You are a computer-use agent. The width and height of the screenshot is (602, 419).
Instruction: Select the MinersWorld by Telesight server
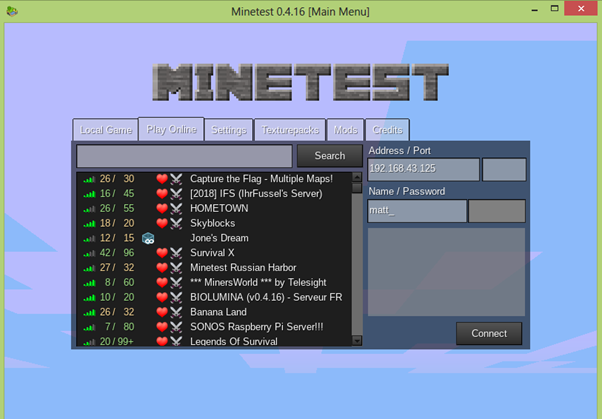(x=214, y=282)
